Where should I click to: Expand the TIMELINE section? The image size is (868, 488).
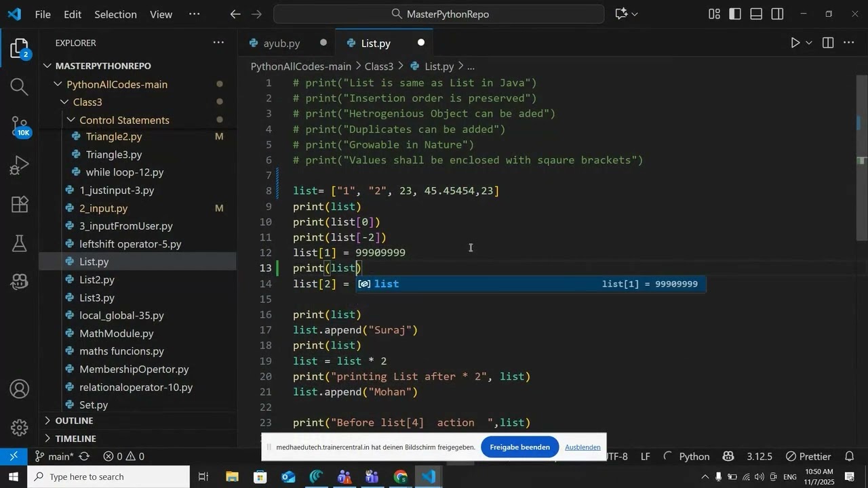137,439
